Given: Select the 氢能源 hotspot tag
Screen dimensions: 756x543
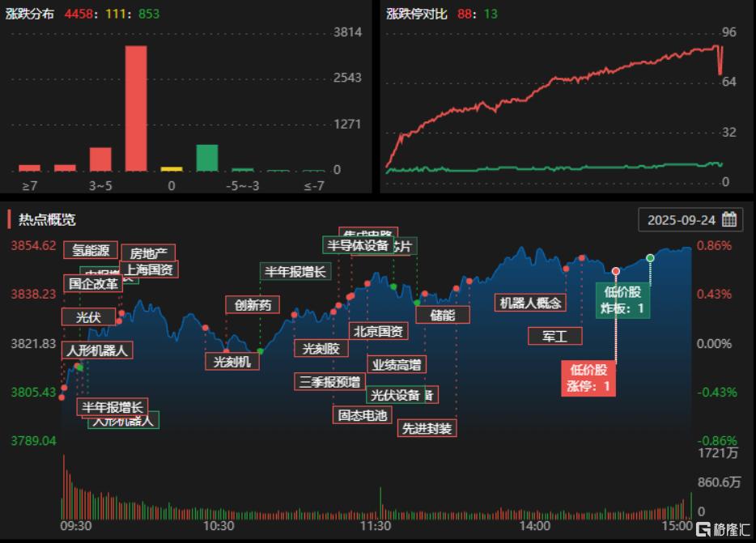Looking at the screenshot, I should 91,250.
